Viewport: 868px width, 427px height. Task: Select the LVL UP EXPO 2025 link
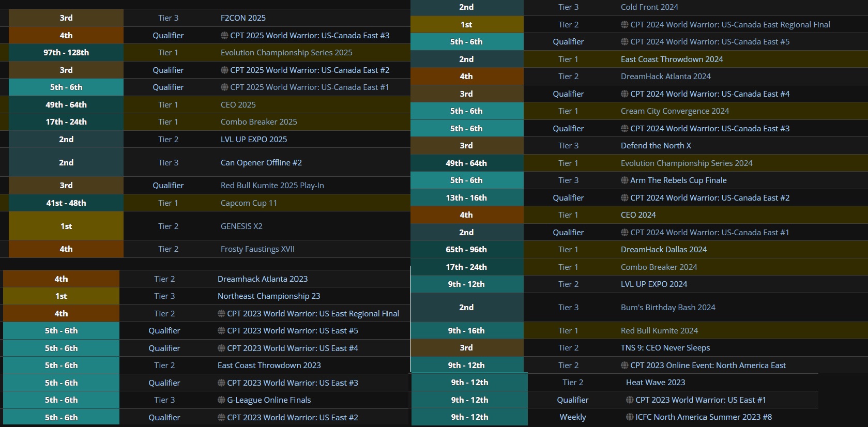(254, 140)
